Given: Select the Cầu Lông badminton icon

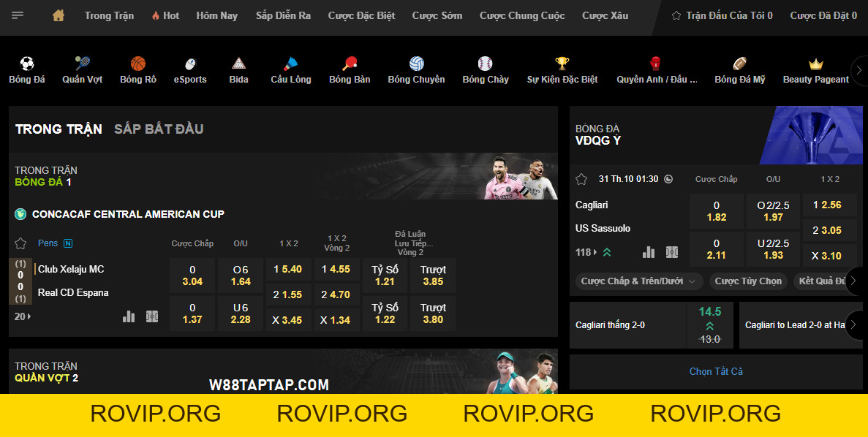Looking at the screenshot, I should tap(290, 63).
